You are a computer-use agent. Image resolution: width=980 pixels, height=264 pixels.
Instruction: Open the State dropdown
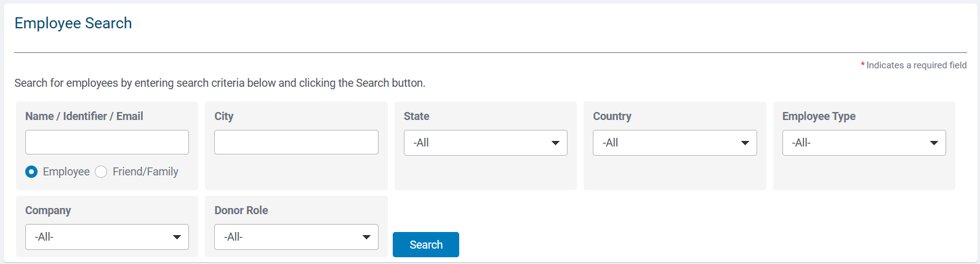click(486, 143)
